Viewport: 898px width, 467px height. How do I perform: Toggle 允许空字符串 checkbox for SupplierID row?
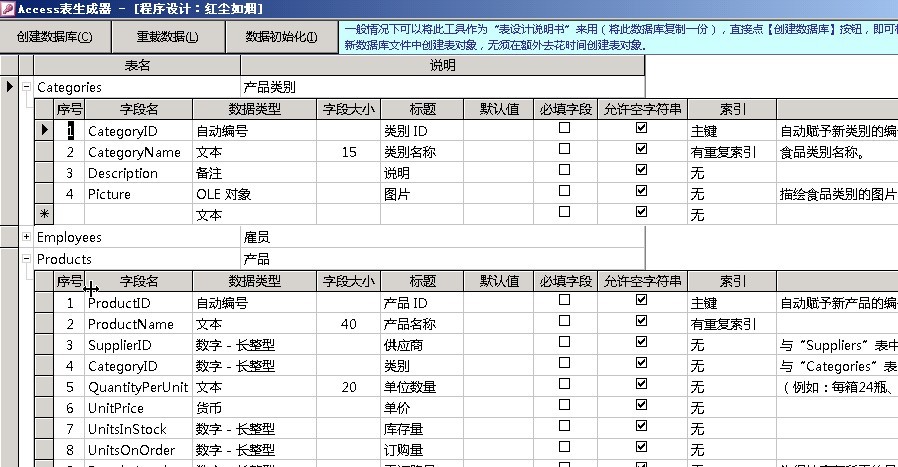641,342
